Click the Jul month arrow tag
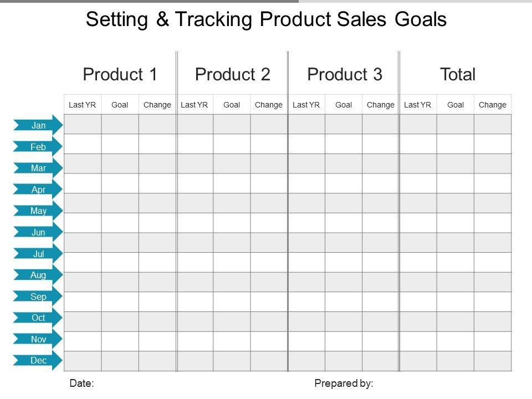Screen dimensions: 532x399 click(x=38, y=254)
